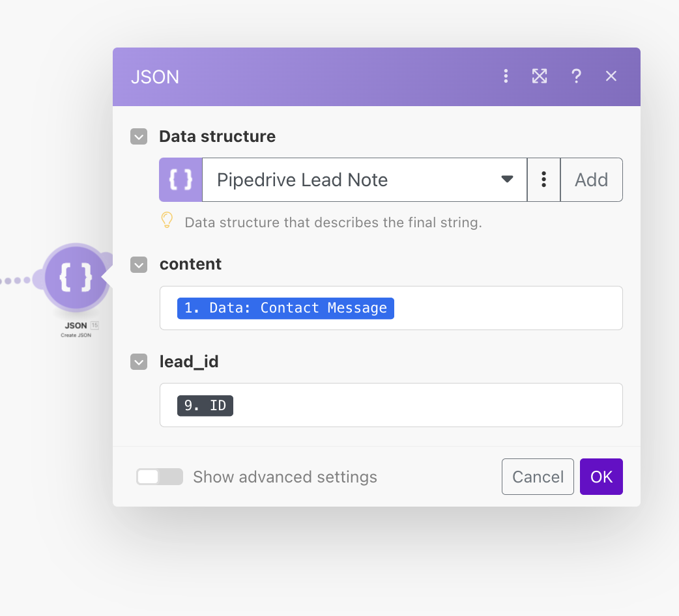Collapse the content section

[x=138, y=264]
